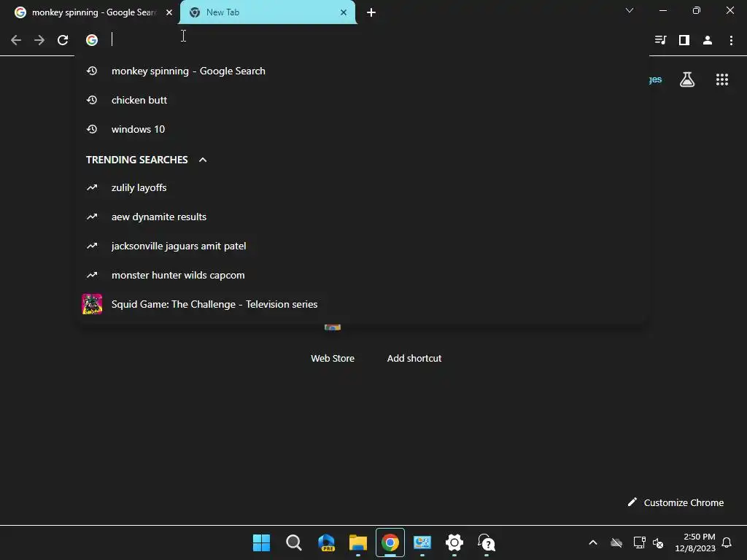Open Get Help app in taskbar
This screenshot has width=747, height=560.
(487, 542)
